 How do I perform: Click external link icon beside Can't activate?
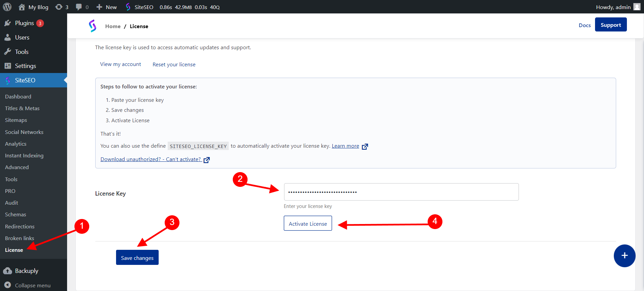[207, 160]
